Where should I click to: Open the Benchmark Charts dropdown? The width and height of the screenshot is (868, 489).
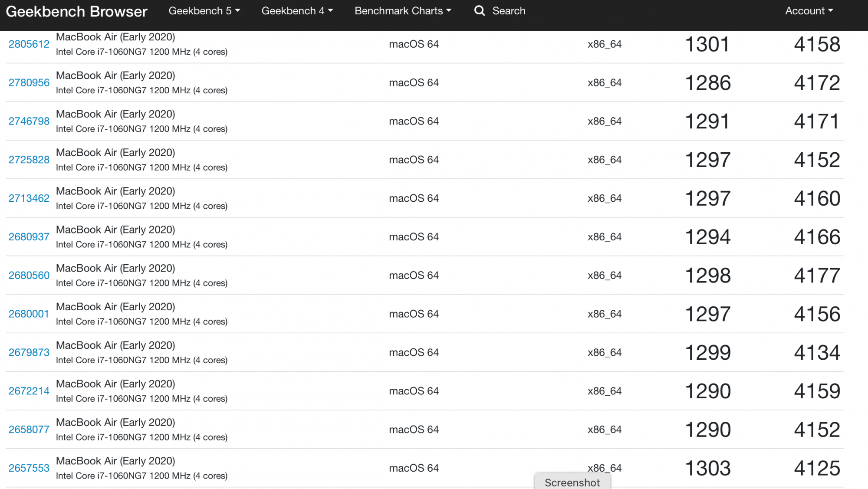[403, 11]
